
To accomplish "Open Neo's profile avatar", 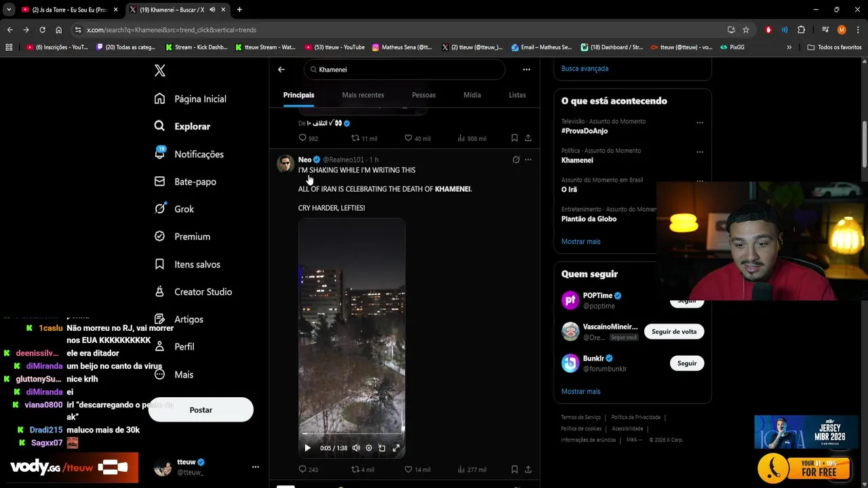I will (x=285, y=164).
